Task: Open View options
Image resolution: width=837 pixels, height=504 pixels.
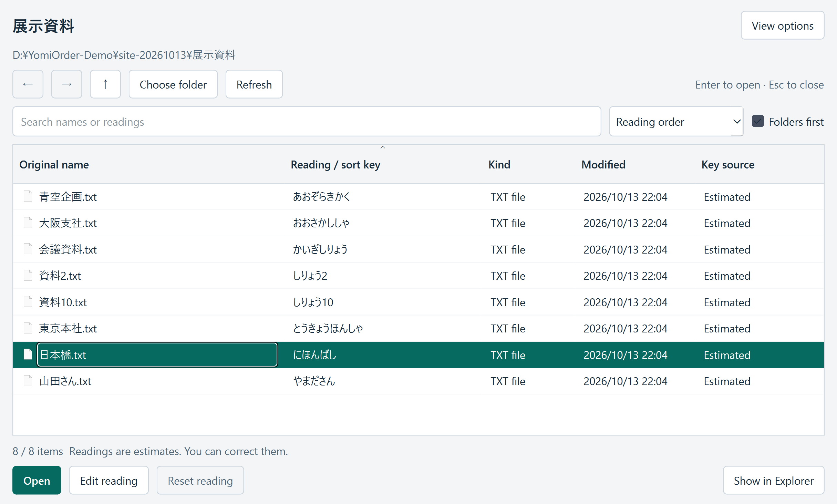Action: click(783, 25)
